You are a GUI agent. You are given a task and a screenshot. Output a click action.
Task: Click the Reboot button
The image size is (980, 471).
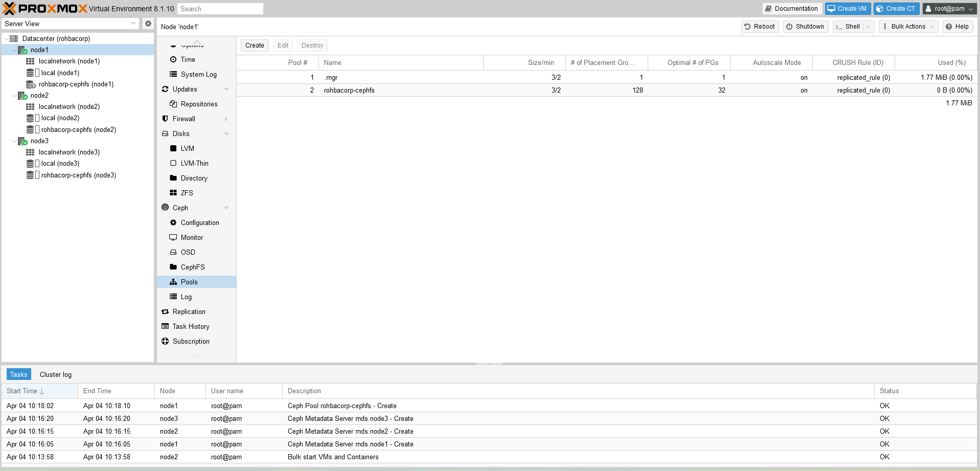pos(760,27)
